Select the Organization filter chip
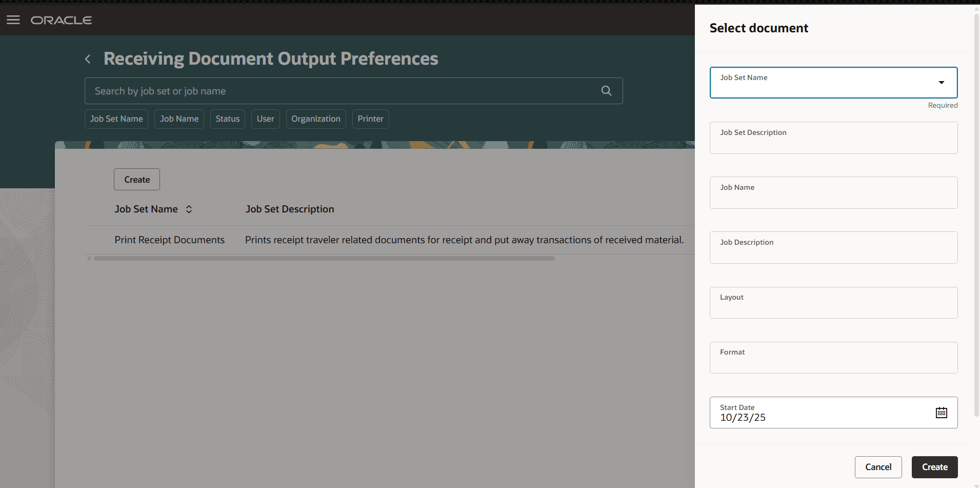Viewport: 980px width, 488px height. tap(316, 119)
